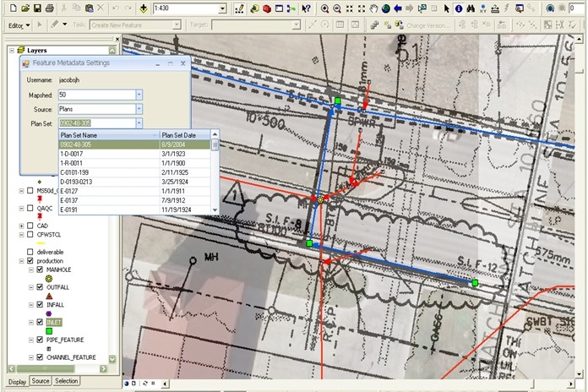Open the sketch tool palette arrow

64,24
